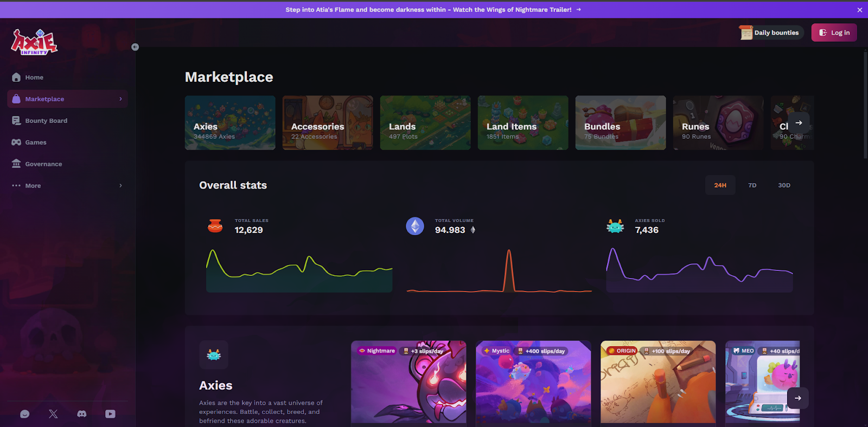Click the Total Sales potion icon
Viewport: 868px width, 427px height.
click(x=215, y=226)
